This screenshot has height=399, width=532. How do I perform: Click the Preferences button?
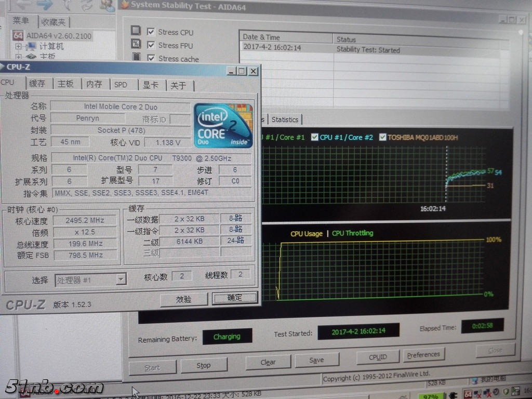pos(423,355)
